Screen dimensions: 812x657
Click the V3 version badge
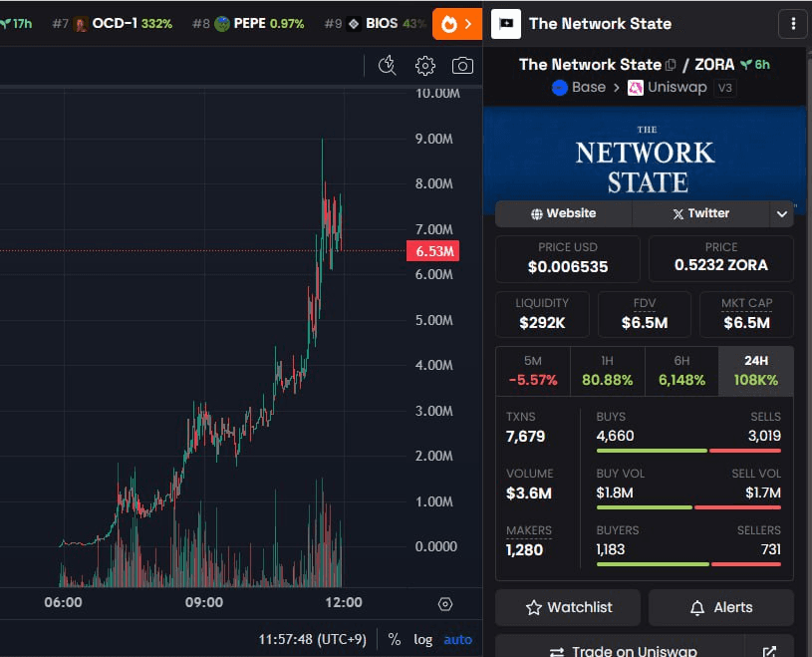click(x=725, y=88)
